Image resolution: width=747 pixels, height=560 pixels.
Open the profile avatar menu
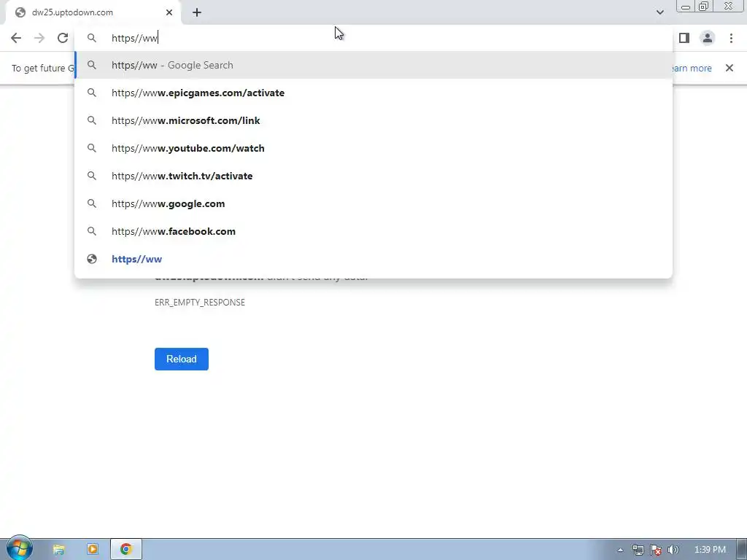[708, 38]
